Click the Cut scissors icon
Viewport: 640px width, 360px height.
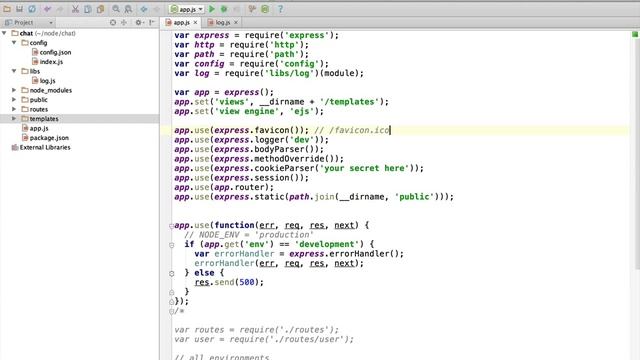click(75, 9)
